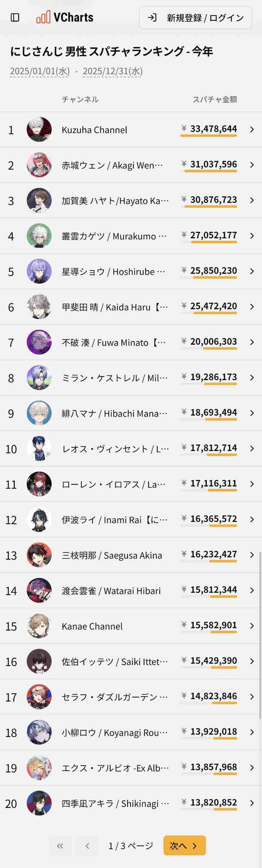Image resolution: width=262 pixels, height=868 pixels.
Task: Sort by スパチャ金額 column header
Action: 215,99
